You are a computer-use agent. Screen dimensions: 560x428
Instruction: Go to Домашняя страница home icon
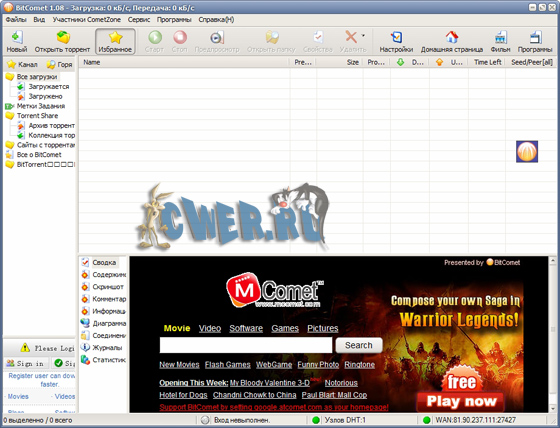[452, 41]
